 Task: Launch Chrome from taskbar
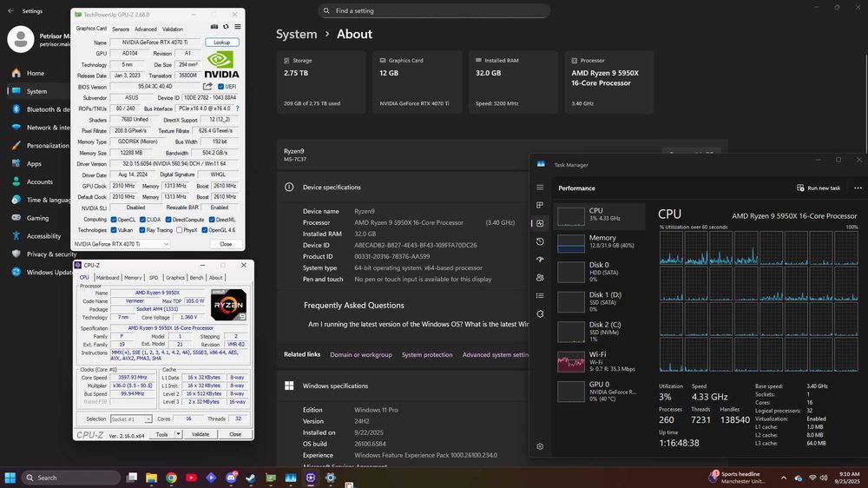pos(171,478)
